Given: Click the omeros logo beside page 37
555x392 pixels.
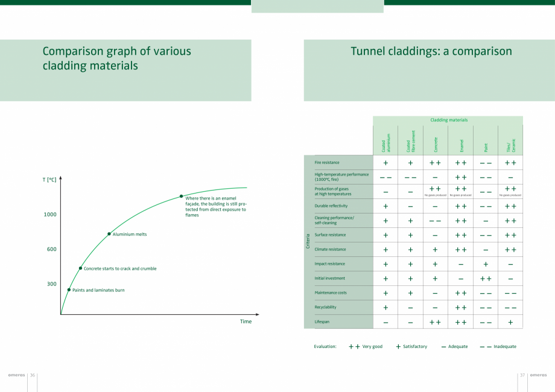Looking at the screenshot, I should (x=539, y=375).
